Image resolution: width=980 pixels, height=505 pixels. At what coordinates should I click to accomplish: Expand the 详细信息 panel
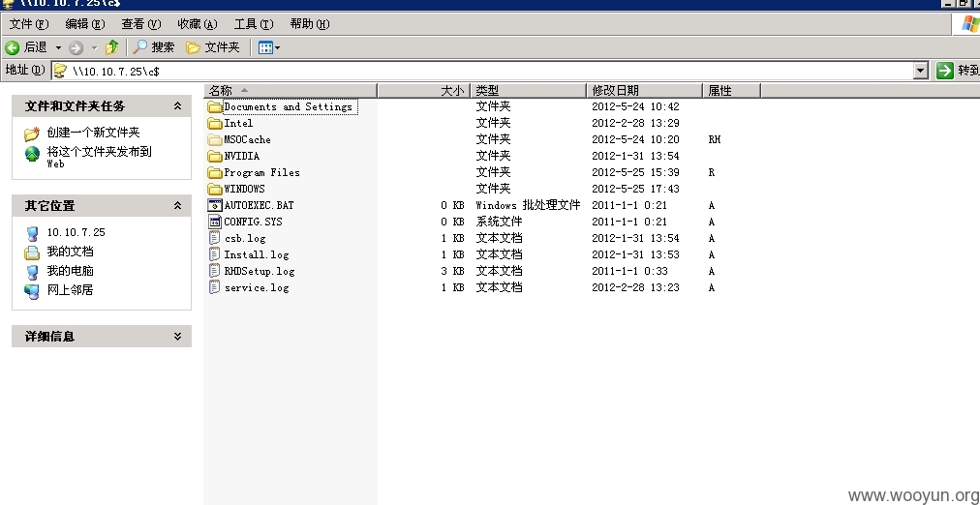177,337
